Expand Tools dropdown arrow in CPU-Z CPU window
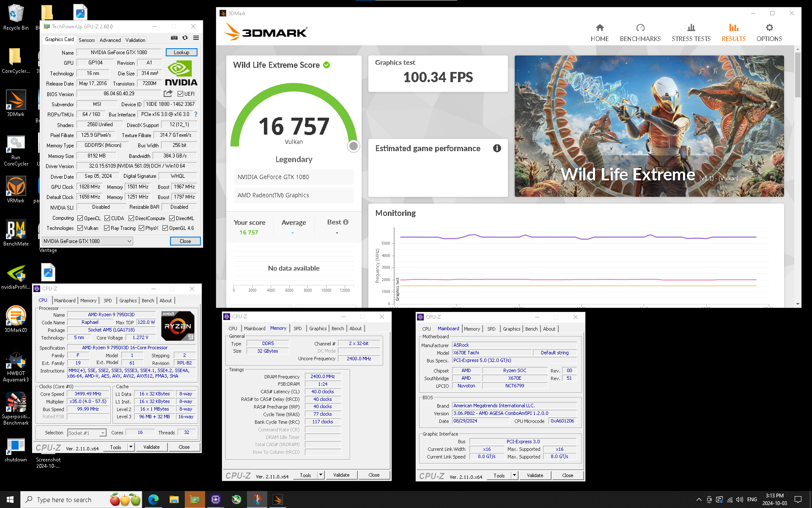This screenshot has height=508, width=812. point(131,447)
